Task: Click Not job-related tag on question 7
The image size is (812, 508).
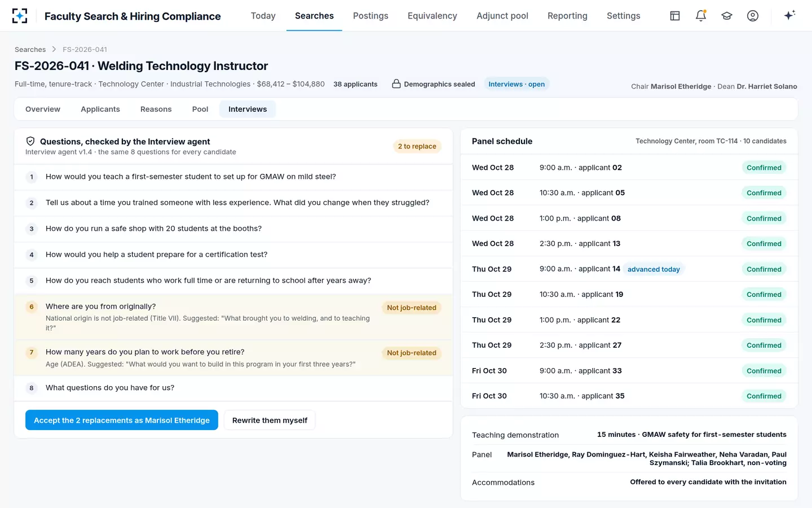Action: pyautogui.click(x=412, y=353)
